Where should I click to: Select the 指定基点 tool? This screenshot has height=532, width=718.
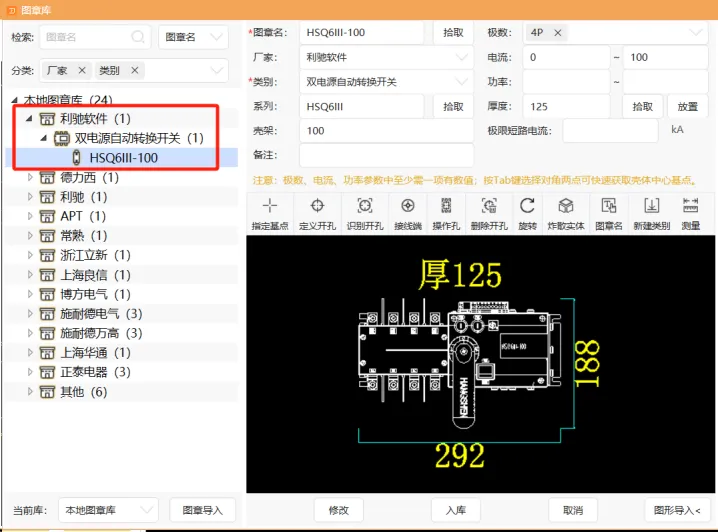point(270,214)
